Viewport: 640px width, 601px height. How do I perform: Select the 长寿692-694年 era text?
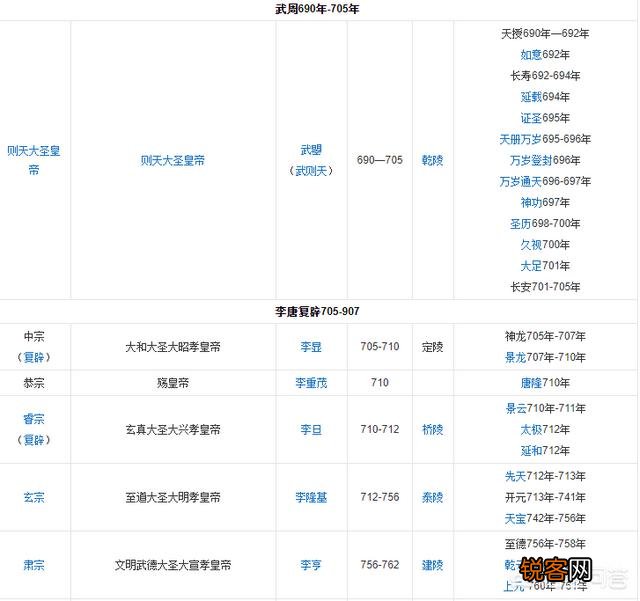(x=545, y=76)
